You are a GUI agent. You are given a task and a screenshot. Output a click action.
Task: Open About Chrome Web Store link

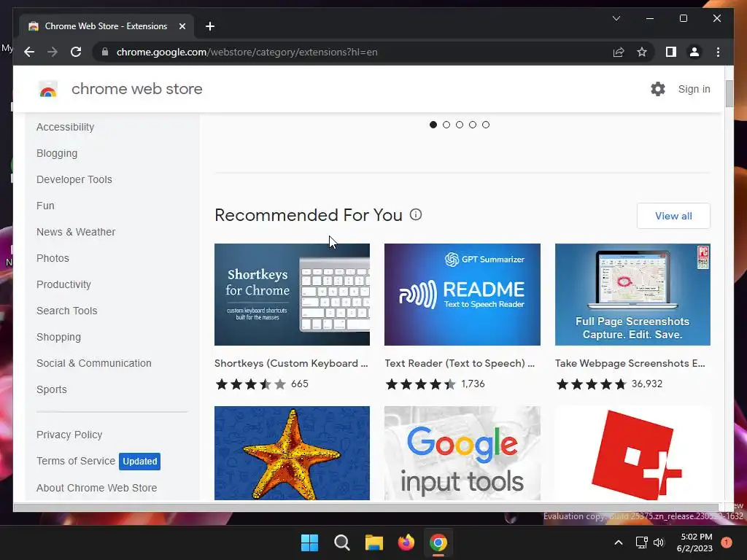(97, 488)
